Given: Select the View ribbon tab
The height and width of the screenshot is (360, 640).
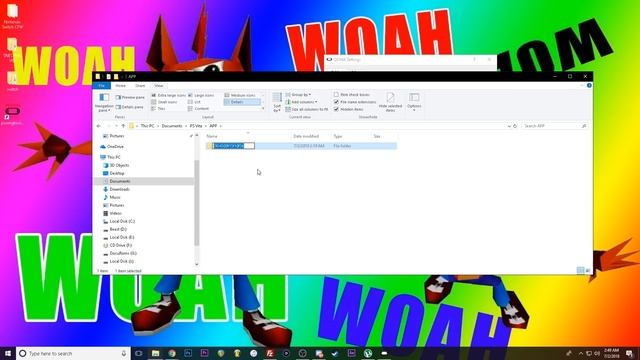Looking at the screenshot, I should pyautogui.click(x=159, y=86).
